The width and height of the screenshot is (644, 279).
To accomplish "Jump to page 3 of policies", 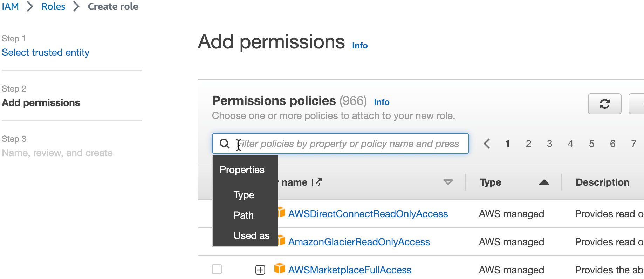I will (x=549, y=144).
